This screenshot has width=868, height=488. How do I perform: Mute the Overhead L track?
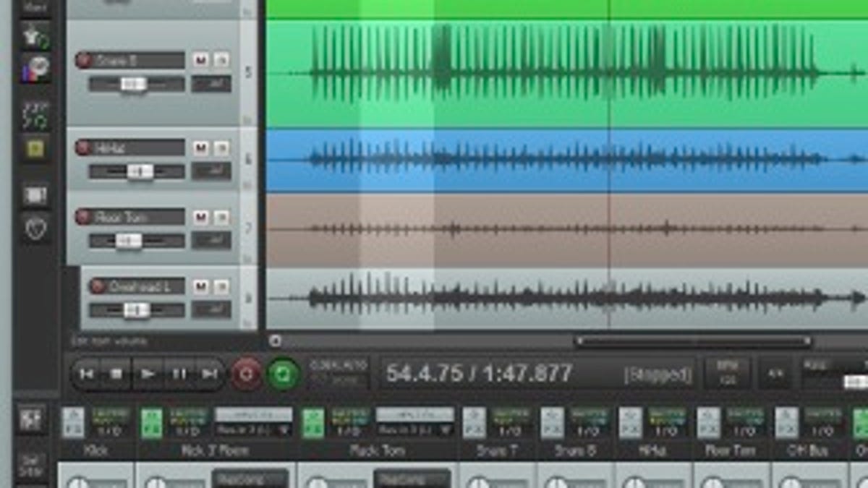pos(200,286)
